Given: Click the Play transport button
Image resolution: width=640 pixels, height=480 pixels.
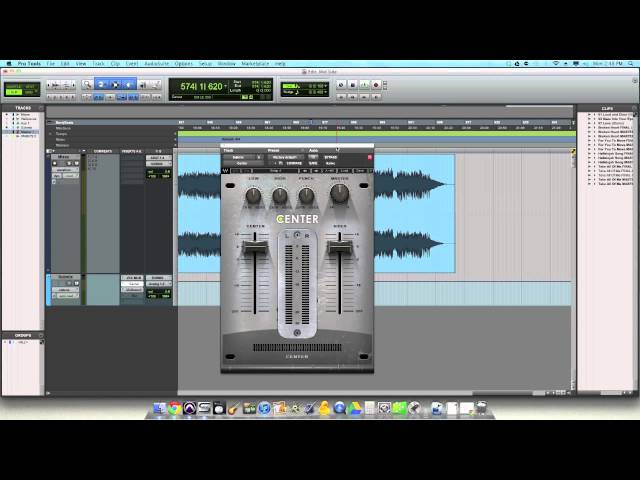Looking at the screenshot, I should tap(364, 85).
